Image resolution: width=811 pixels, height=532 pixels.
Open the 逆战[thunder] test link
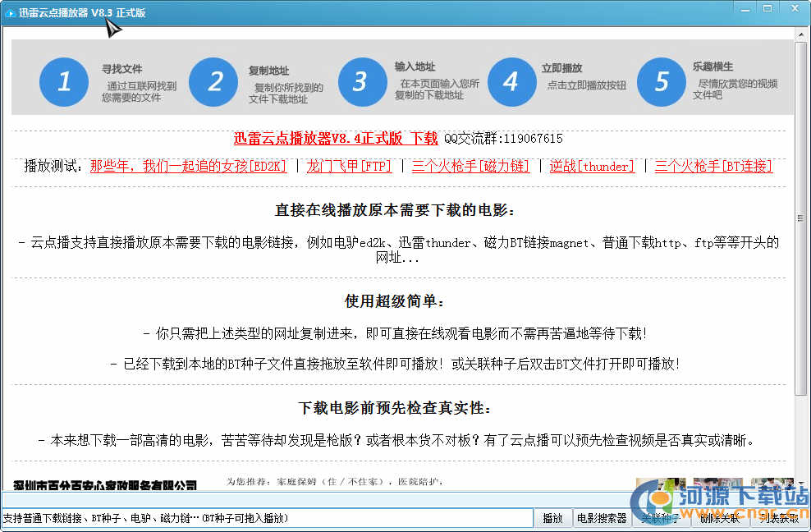592,166
